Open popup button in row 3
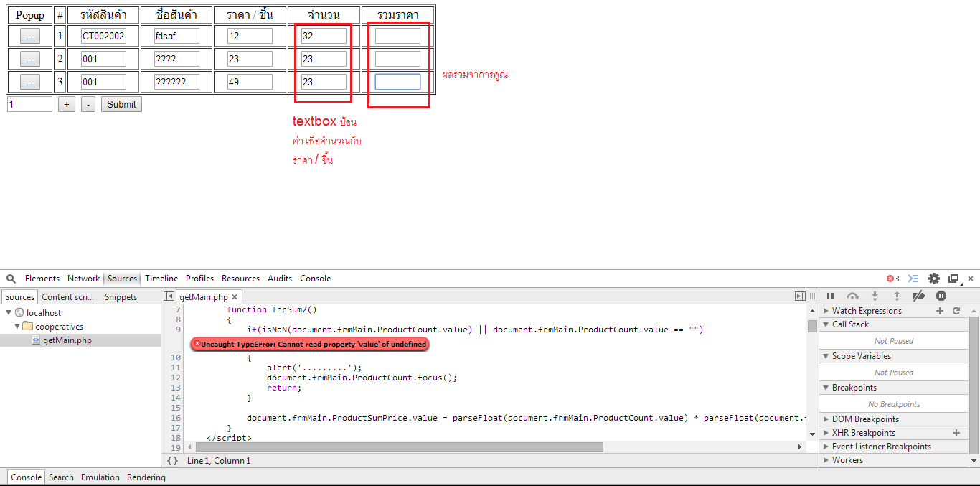Image resolution: width=980 pixels, height=486 pixels. [x=29, y=83]
